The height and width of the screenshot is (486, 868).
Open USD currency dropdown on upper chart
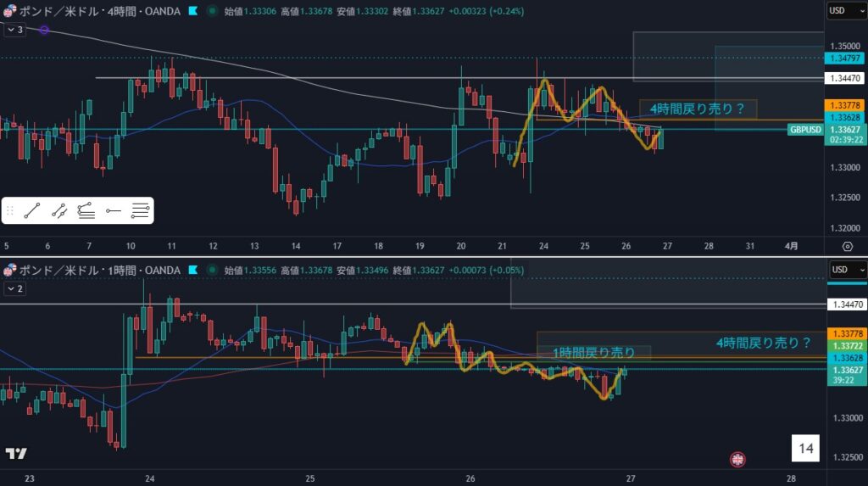pos(847,11)
